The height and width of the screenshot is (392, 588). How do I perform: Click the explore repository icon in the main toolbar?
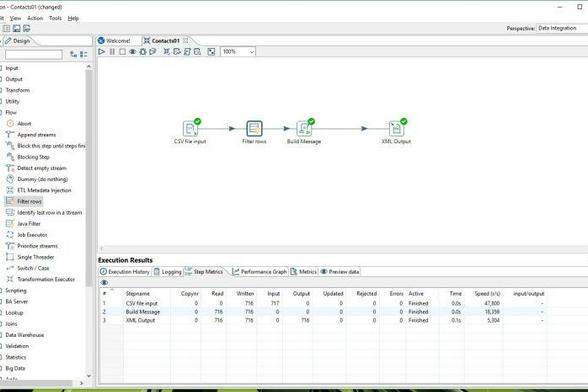pyautogui.click(x=6, y=29)
